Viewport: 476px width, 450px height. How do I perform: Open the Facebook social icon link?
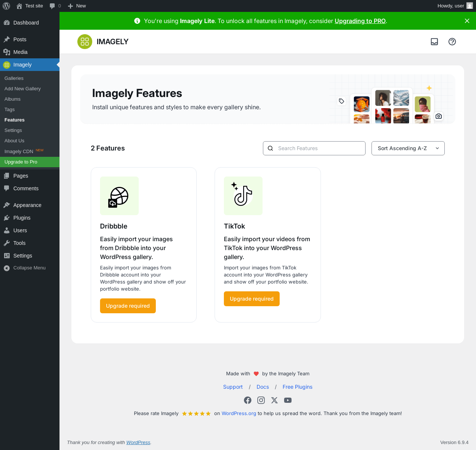click(x=248, y=400)
